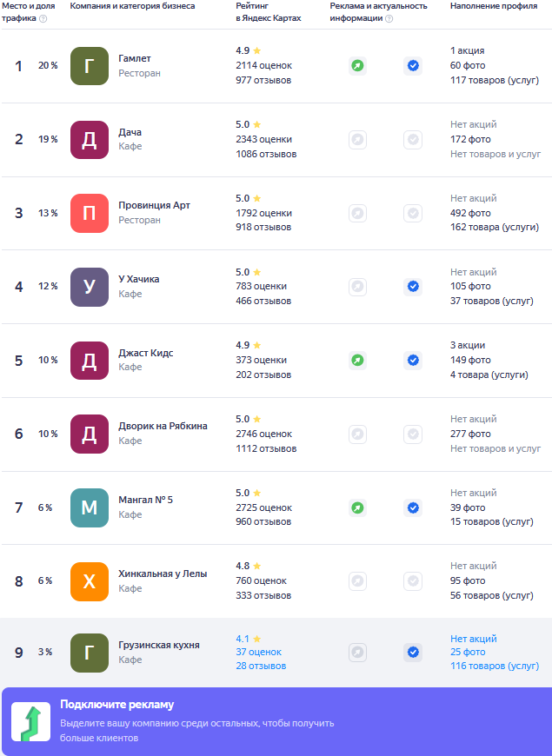Click Мангал № 5 green advertising icon
Screen dimensions: 552x756
[357, 507]
